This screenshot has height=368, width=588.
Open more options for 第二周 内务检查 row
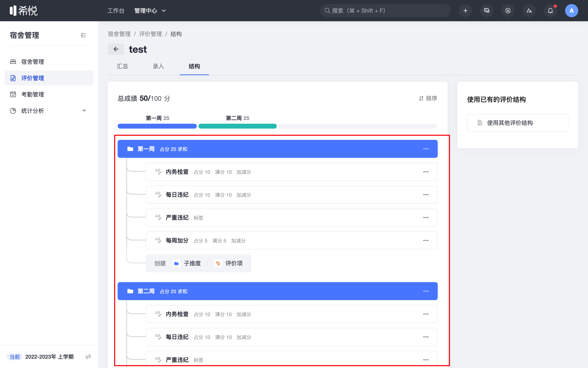click(426, 314)
